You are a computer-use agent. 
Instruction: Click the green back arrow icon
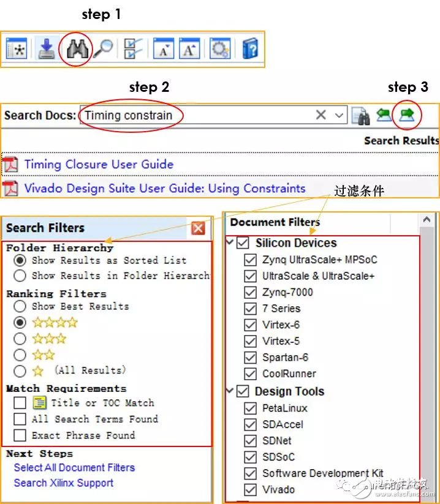(384, 115)
